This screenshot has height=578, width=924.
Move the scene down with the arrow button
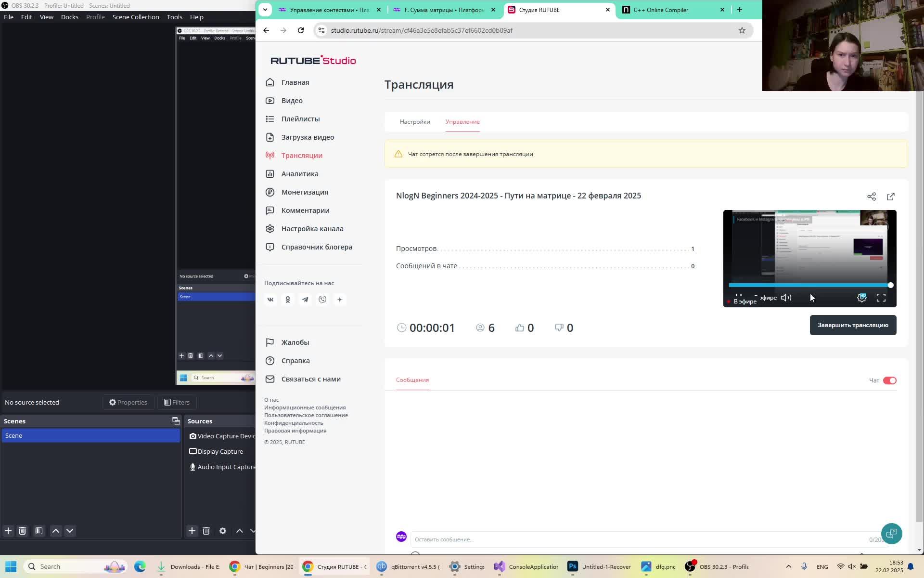70,531
